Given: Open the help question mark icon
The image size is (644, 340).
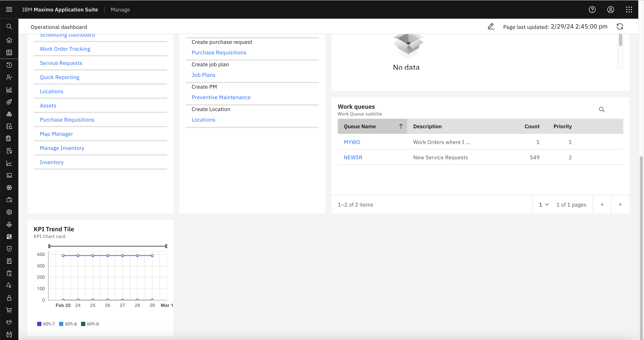Looking at the screenshot, I should pos(592,10).
